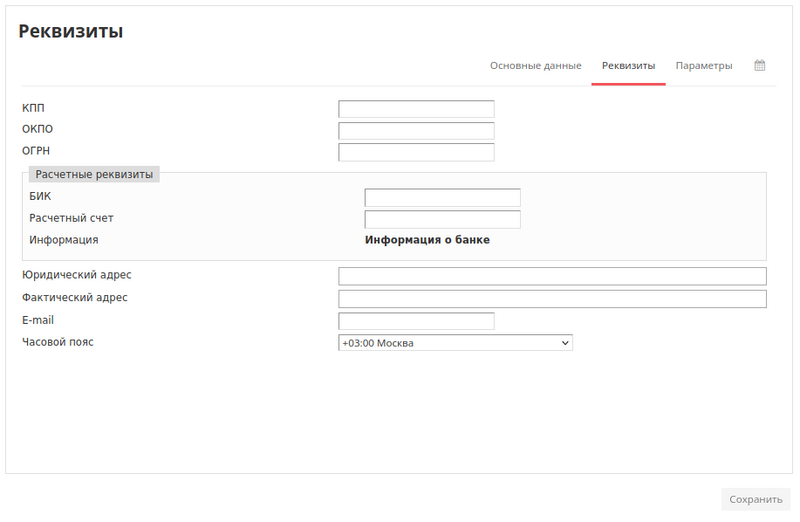The image size is (800, 522).
Task: Switch to the Основные данные tab
Action: coord(535,65)
